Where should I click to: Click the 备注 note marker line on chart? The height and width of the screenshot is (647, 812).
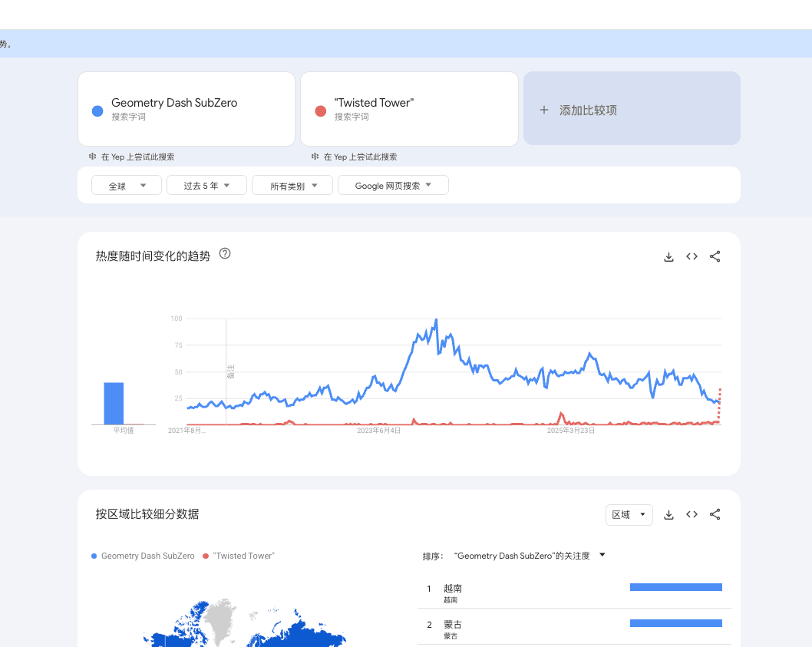pyautogui.click(x=226, y=371)
